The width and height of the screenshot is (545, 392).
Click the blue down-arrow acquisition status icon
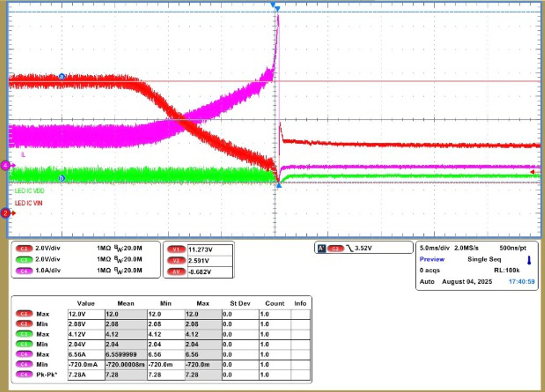click(x=529, y=260)
